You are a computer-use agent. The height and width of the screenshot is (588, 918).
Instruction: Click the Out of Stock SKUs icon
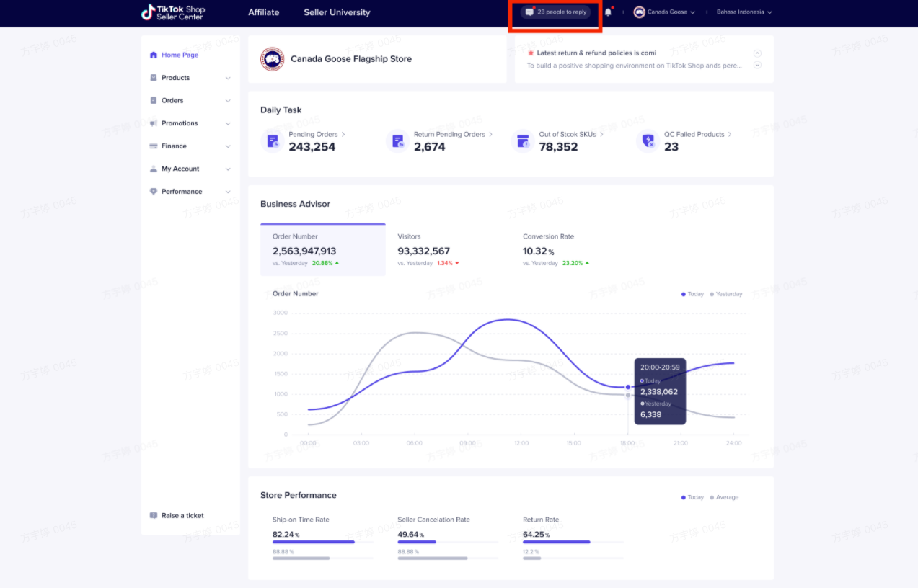pyautogui.click(x=522, y=141)
